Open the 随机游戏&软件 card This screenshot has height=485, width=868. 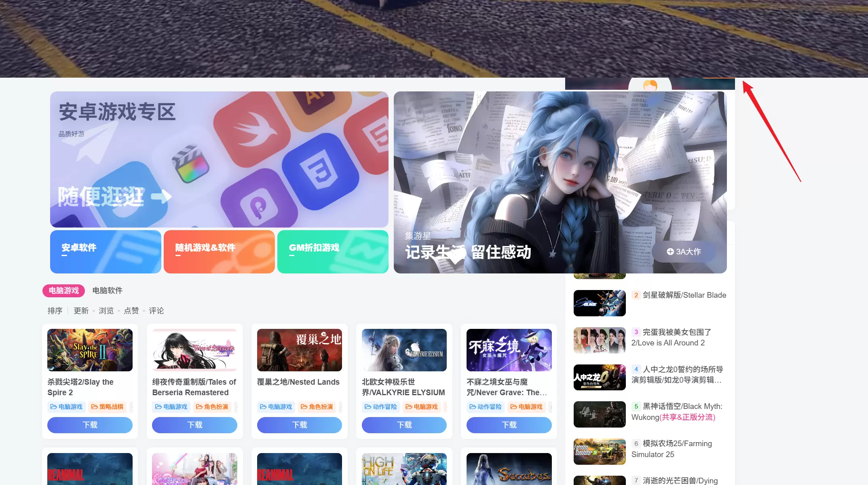click(219, 252)
